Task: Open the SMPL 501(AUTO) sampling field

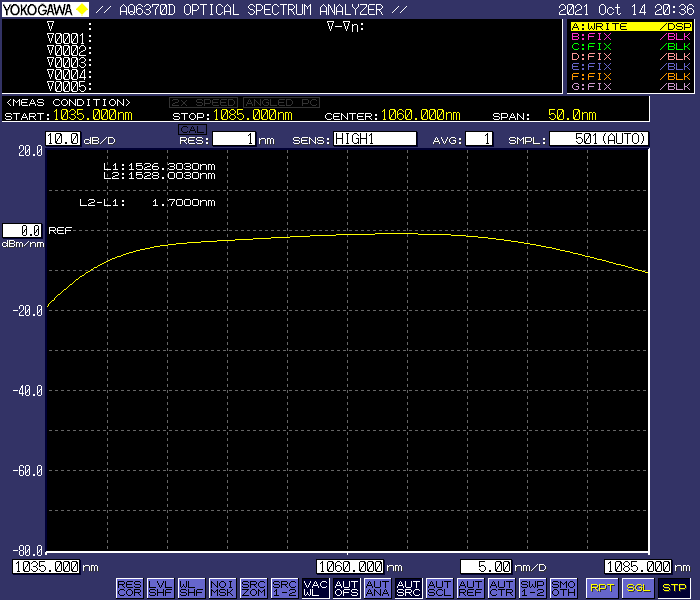Action: (600, 139)
